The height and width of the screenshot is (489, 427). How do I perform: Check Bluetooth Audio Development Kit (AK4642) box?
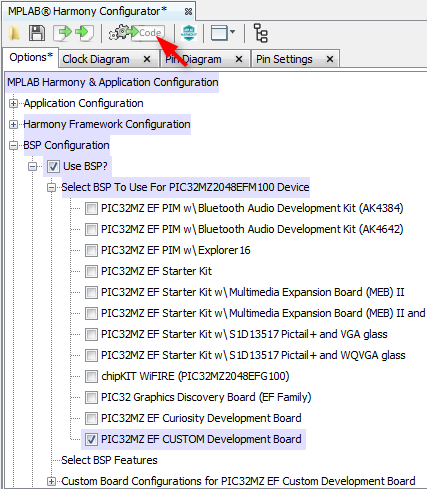91,229
